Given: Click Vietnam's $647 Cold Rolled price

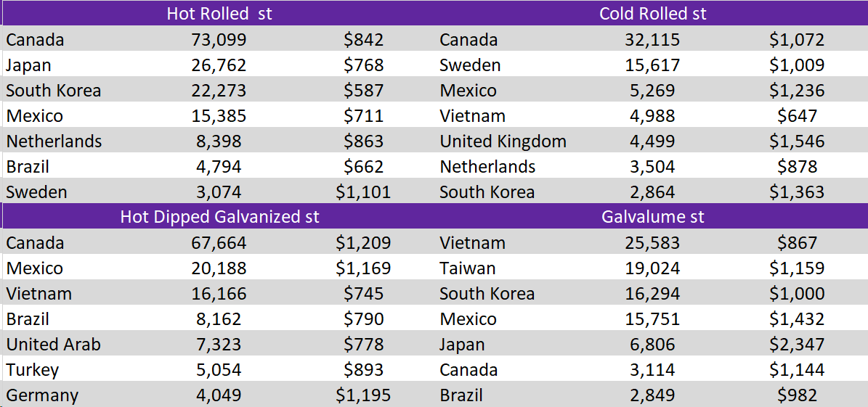Looking at the screenshot, I should [x=797, y=116].
